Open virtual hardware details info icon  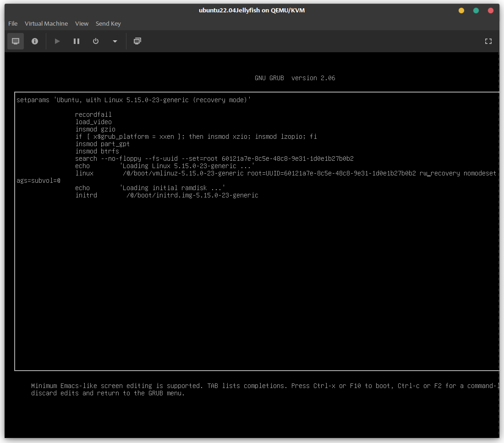pos(35,41)
